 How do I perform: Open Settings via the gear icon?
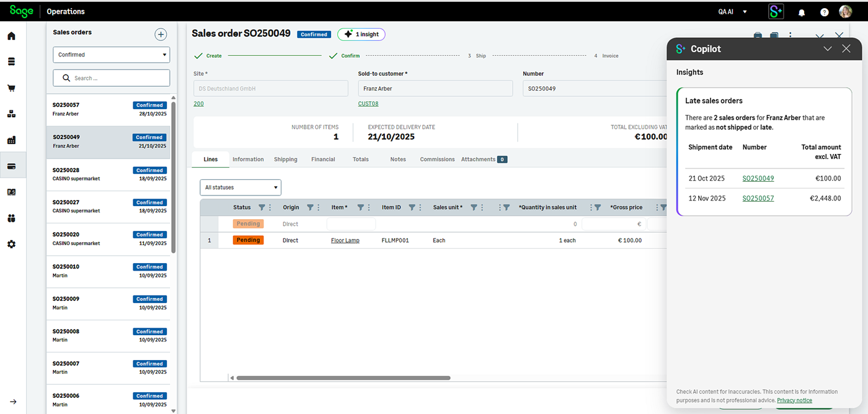click(x=11, y=244)
